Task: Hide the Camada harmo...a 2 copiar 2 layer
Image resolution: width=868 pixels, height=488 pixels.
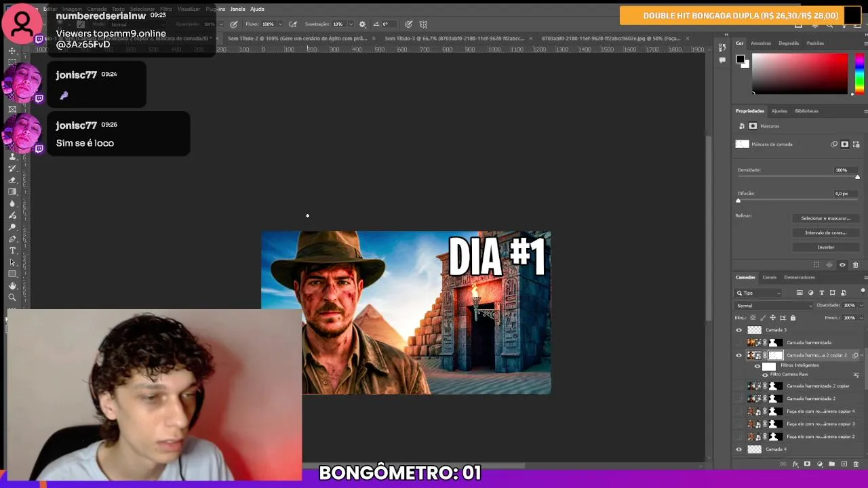Action: pyautogui.click(x=739, y=355)
